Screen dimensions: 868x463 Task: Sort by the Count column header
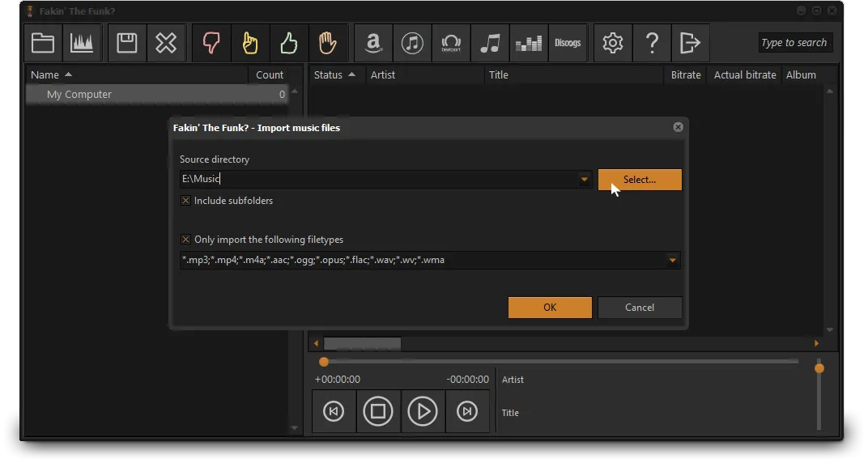[270, 74]
